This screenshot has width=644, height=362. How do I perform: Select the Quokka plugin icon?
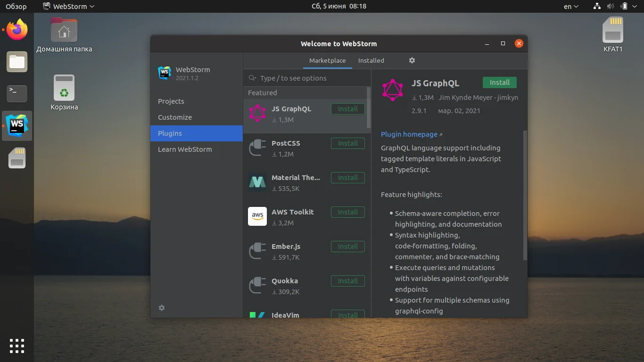(x=257, y=285)
